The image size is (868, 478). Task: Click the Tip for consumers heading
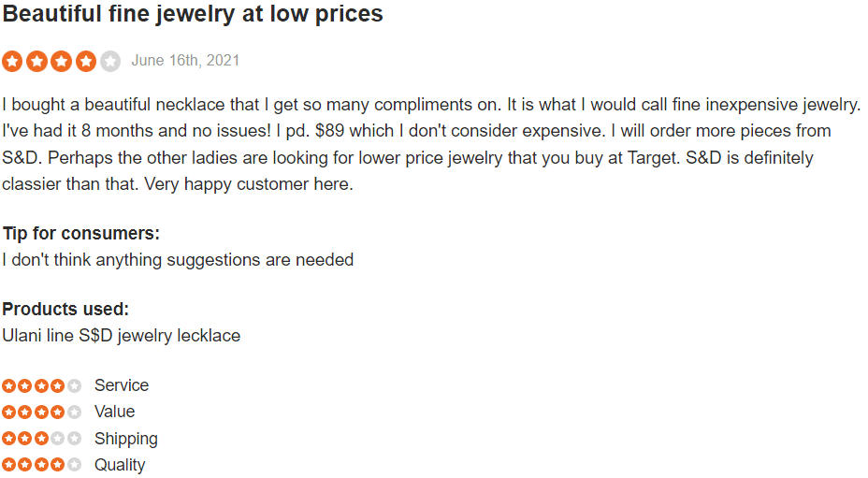click(x=80, y=233)
